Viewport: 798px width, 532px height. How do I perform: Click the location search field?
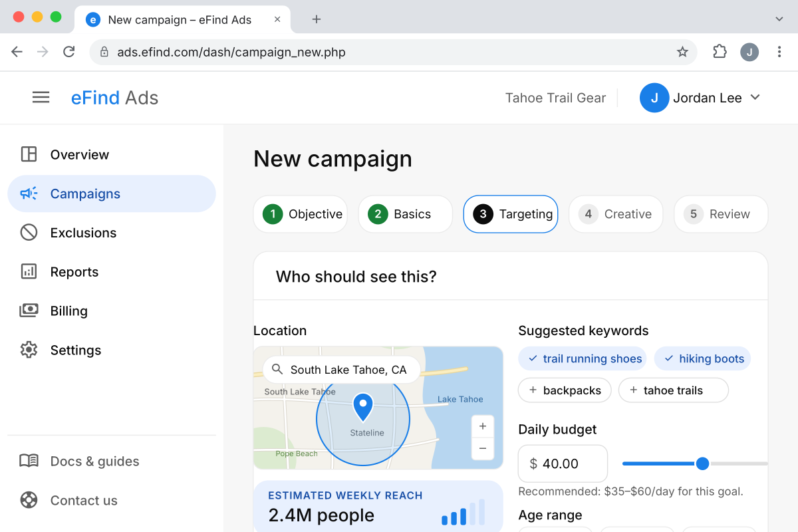pyautogui.click(x=342, y=370)
